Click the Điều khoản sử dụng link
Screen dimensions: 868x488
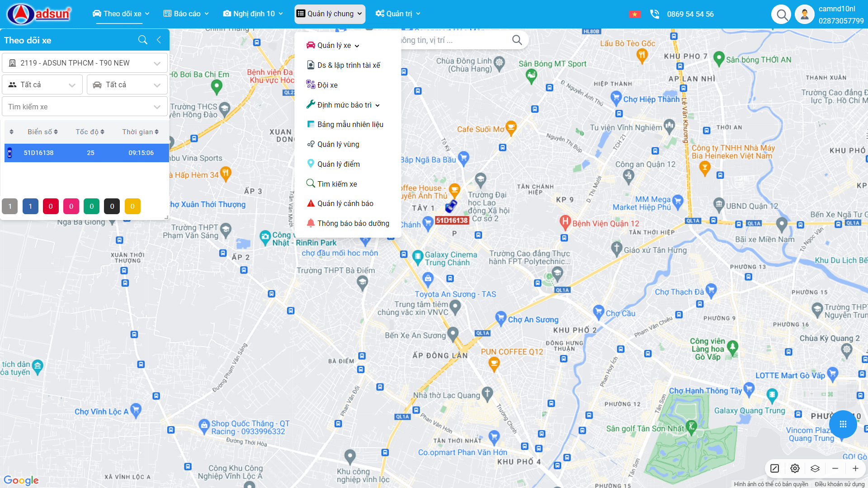pyautogui.click(x=839, y=484)
